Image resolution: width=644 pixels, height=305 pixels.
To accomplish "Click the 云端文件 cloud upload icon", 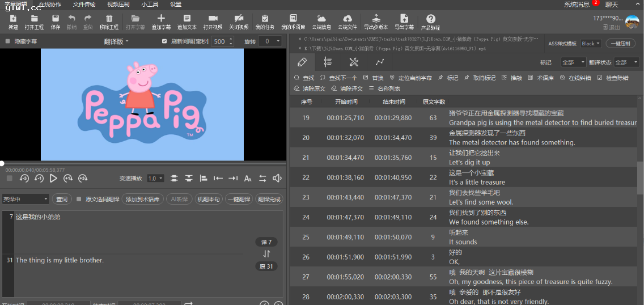I will [x=348, y=19].
